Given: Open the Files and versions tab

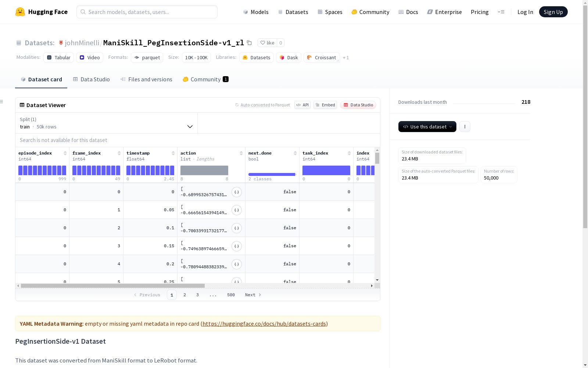Looking at the screenshot, I should (x=146, y=79).
